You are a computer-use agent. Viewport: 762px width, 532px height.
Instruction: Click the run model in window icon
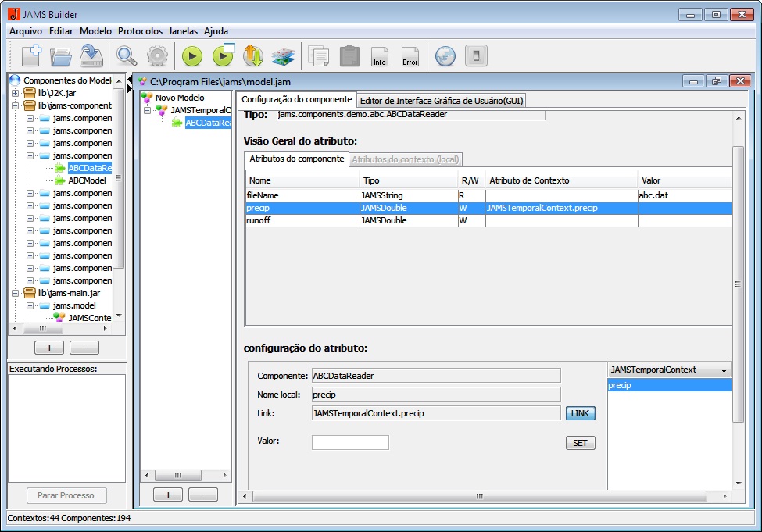(x=223, y=55)
